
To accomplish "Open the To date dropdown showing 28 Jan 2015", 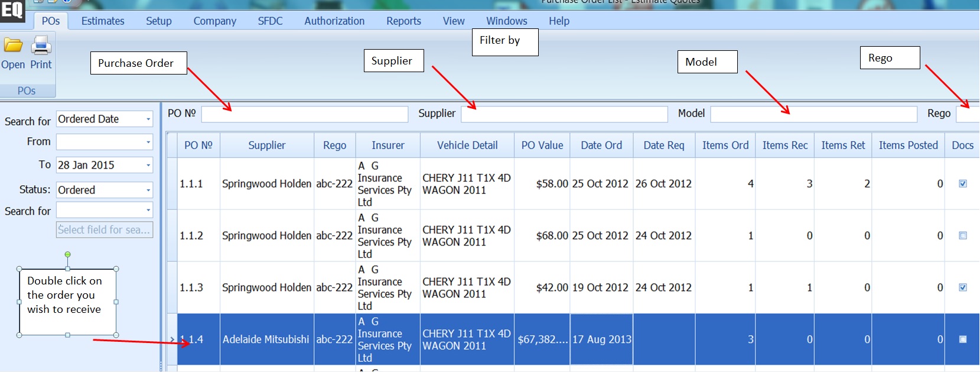I will pos(148,166).
